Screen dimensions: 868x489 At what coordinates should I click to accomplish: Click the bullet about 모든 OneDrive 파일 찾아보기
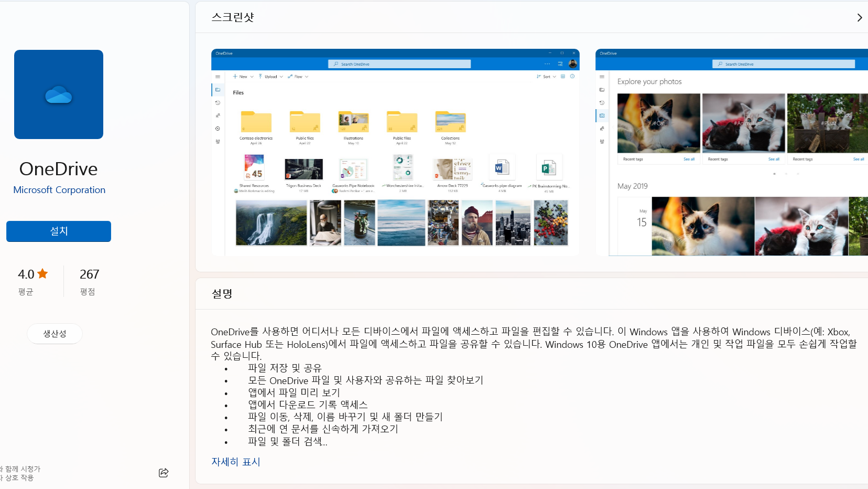pos(365,380)
